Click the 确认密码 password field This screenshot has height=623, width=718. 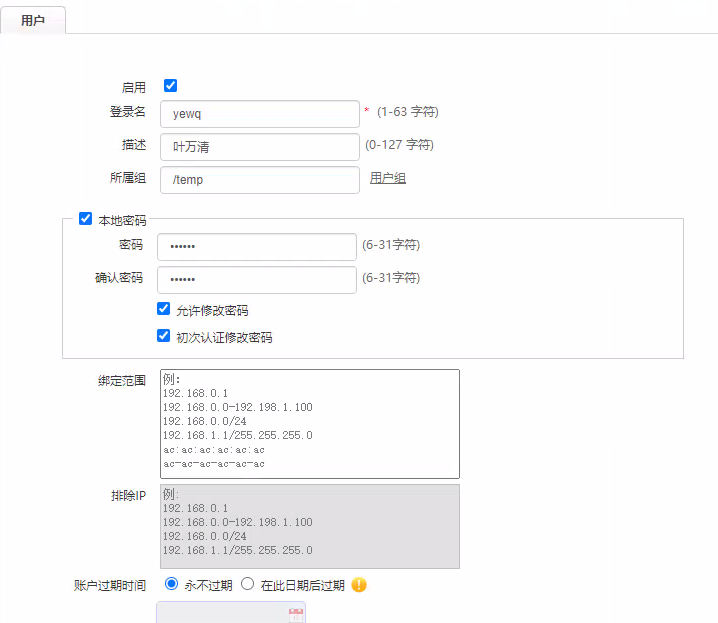pyautogui.click(x=257, y=279)
